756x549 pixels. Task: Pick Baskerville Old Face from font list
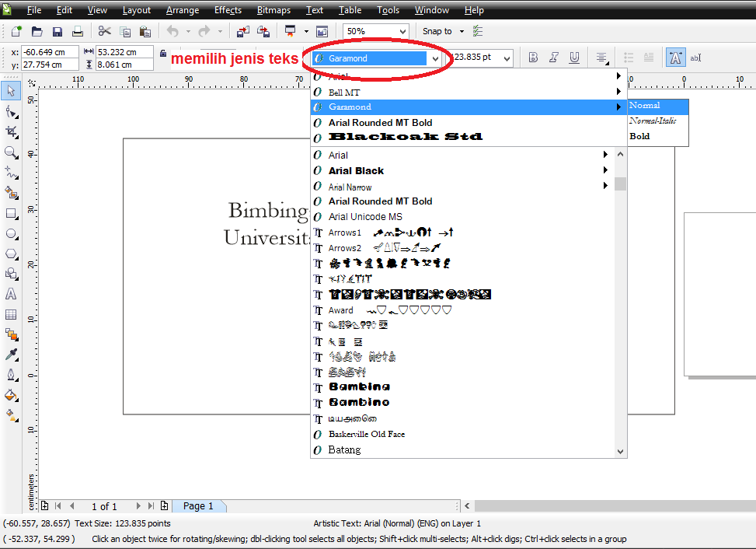(367, 434)
